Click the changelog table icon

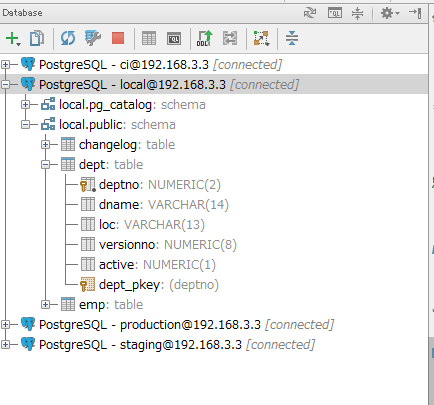coord(68,144)
